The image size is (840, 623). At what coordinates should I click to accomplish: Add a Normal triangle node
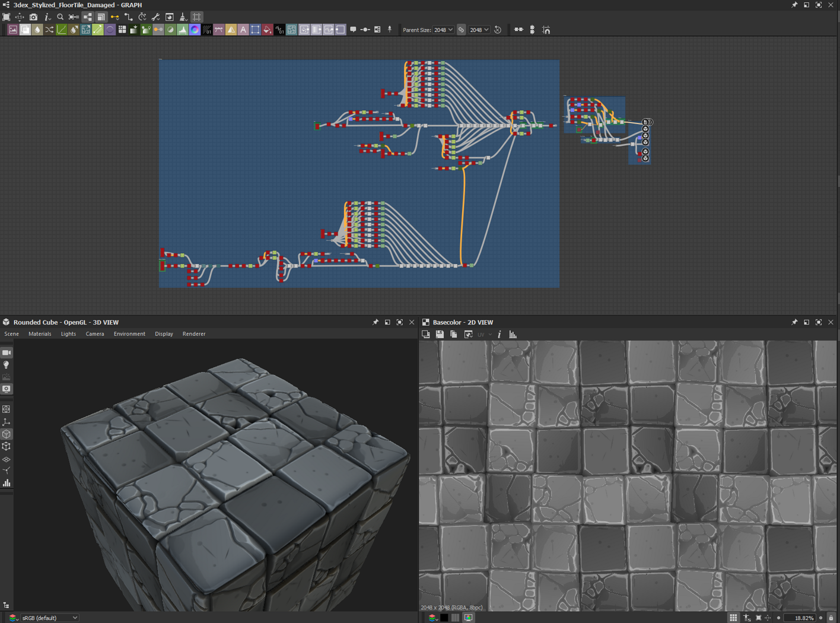pyautogui.click(x=231, y=30)
